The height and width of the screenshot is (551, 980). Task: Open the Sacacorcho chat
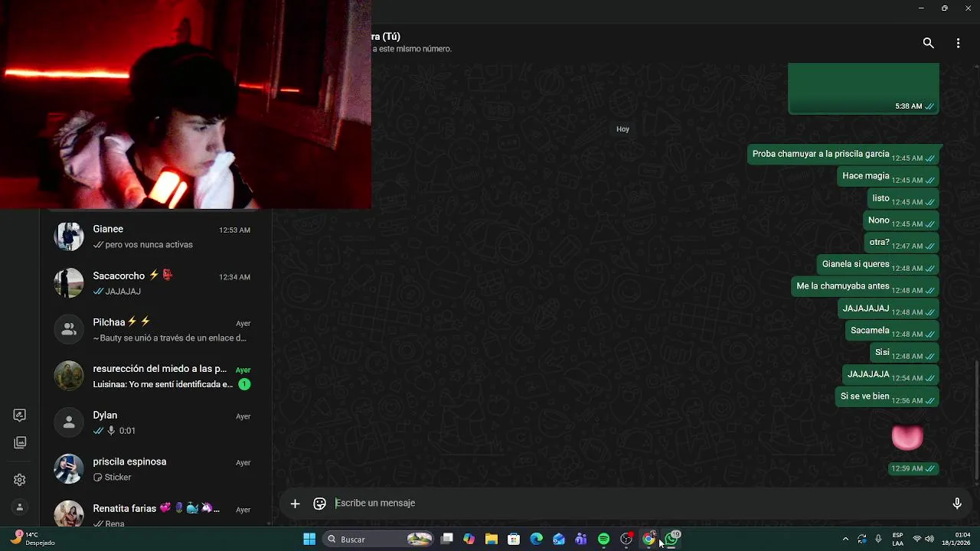click(x=155, y=283)
